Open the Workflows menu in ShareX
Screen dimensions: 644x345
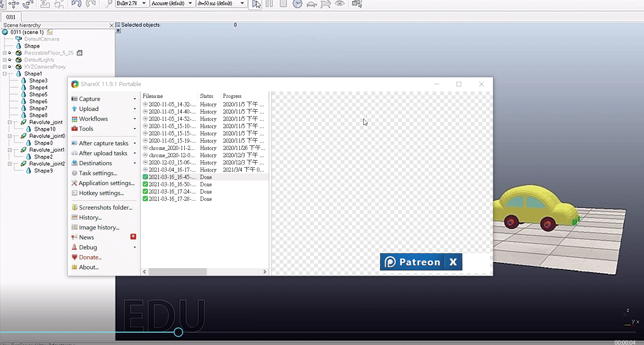(x=104, y=119)
